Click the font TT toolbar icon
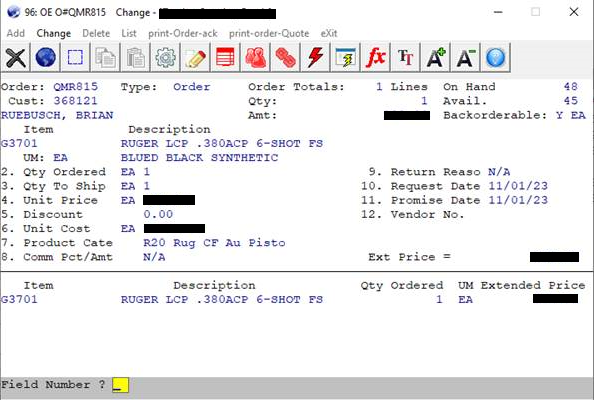Screen dimensions: 594x400 click(405, 58)
